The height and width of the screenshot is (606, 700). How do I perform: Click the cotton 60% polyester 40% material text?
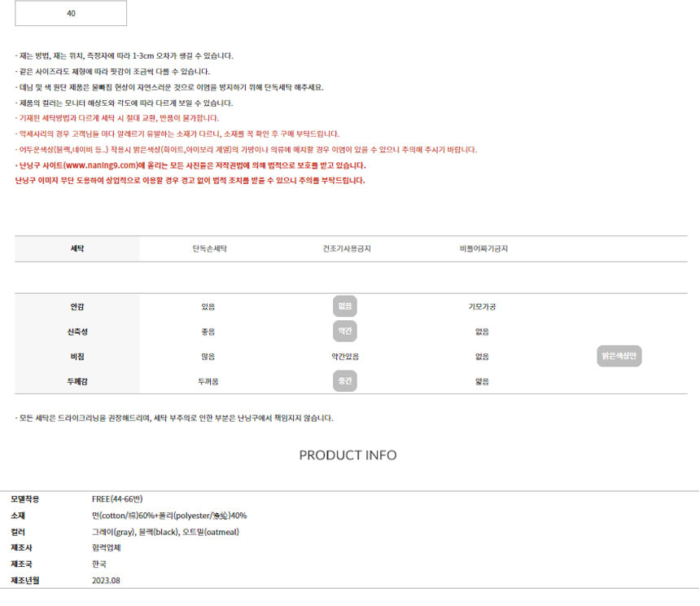(x=169, y=516)
